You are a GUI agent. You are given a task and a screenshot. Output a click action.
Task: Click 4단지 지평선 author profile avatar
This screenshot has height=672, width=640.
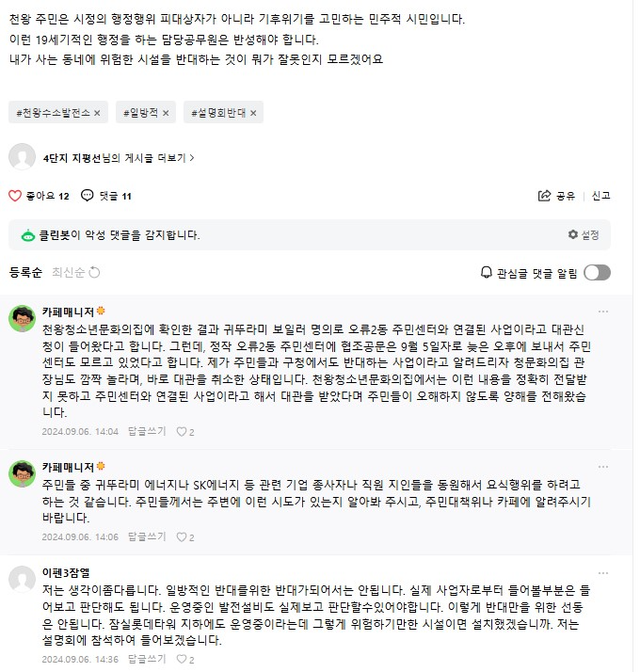tap(23, 158)
